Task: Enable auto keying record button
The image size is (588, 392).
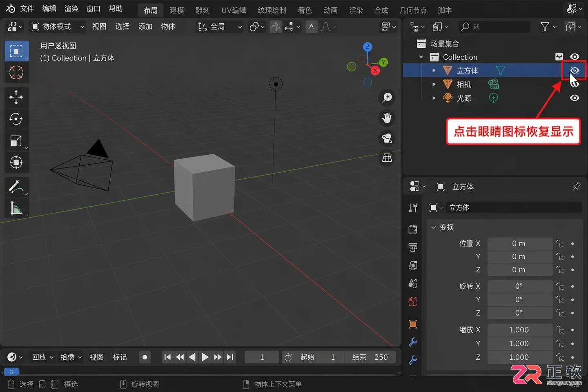Action: 145,357
